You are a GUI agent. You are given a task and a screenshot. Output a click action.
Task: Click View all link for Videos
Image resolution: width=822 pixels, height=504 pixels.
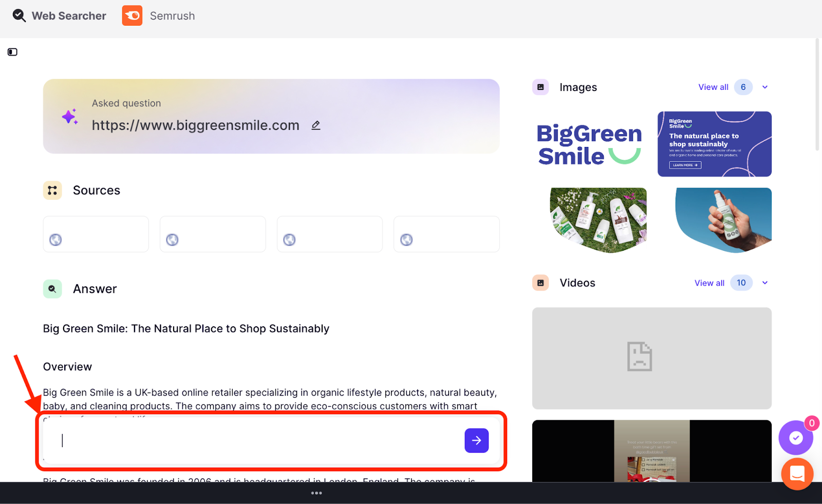pyautogui.click(x=709, y=283)
